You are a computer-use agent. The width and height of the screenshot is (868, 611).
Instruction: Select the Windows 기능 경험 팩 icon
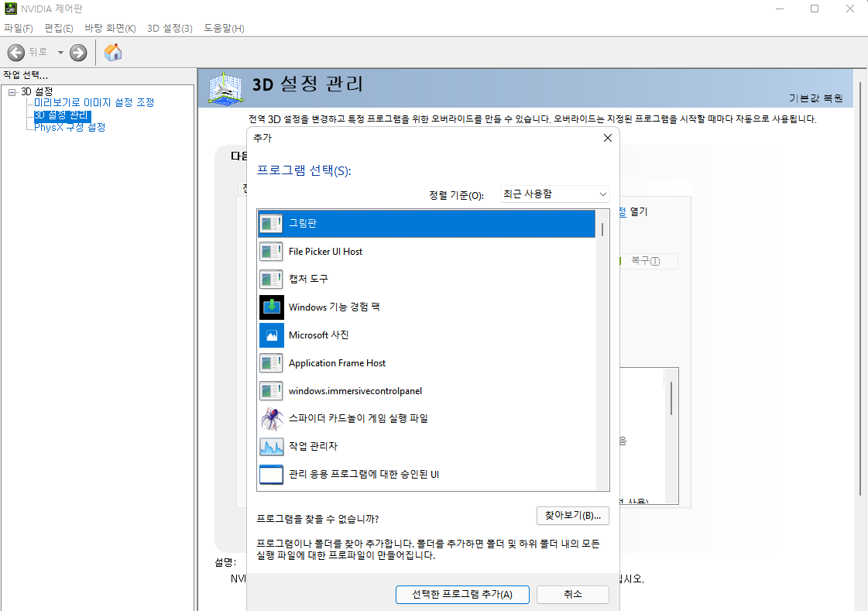[x=271, y=307]
